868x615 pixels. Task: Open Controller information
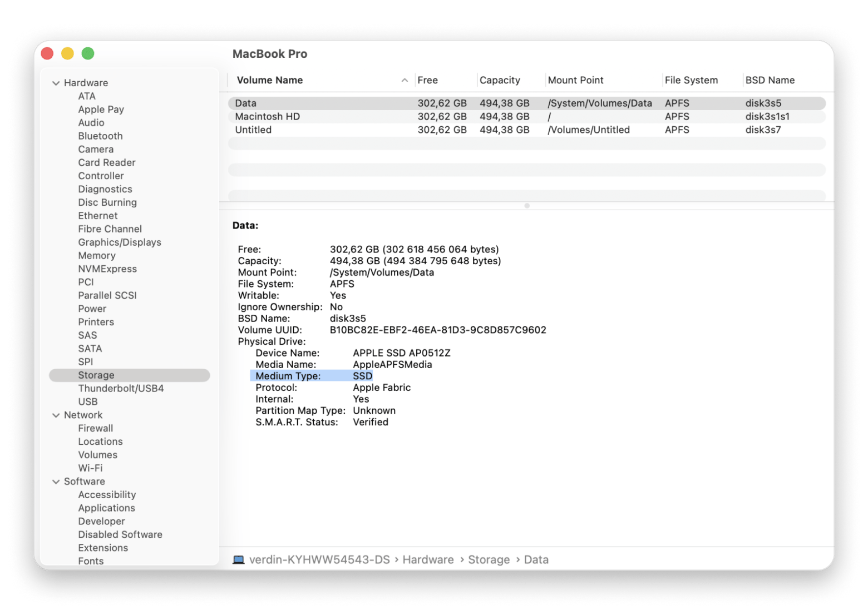(101, 176)
